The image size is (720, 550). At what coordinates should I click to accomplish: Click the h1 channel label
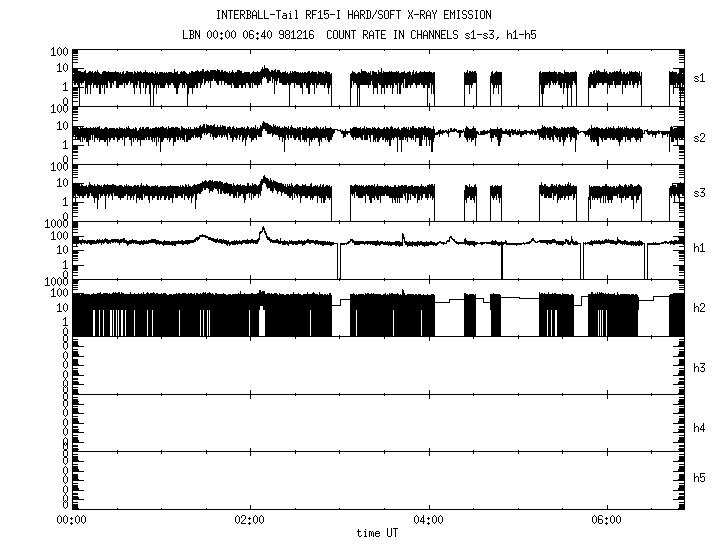[x=701, y=250]
